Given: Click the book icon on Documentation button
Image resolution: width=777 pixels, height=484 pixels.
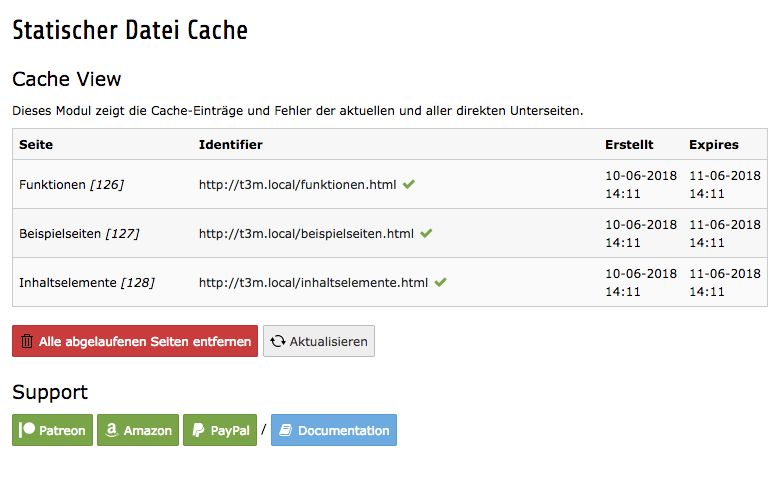Looking at the screenshot, I should coord(285,430).
